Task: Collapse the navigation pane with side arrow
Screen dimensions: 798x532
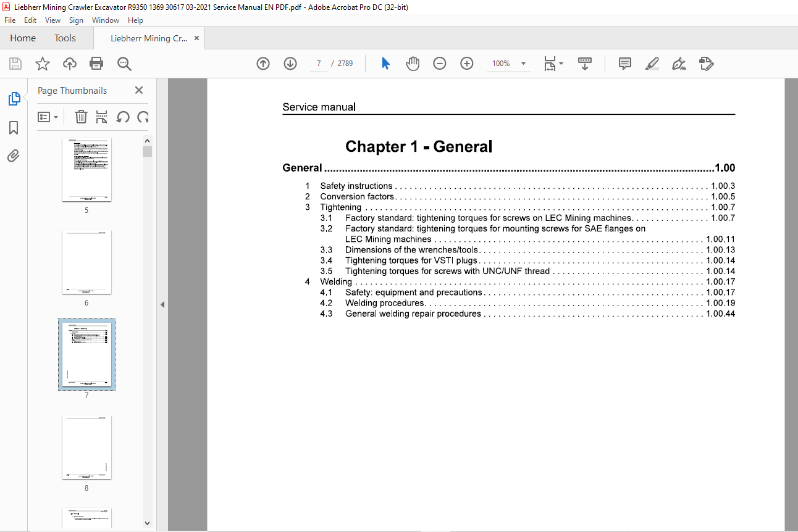Action: point(162,304)
